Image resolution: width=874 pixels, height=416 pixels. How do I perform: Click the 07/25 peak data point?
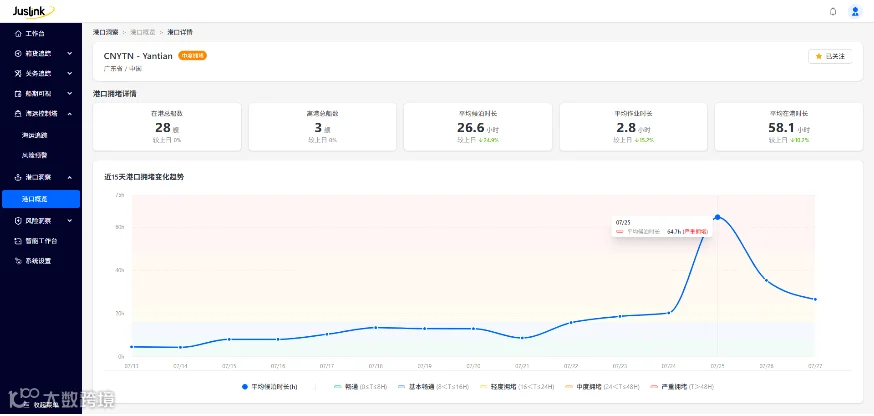point(717,217)
